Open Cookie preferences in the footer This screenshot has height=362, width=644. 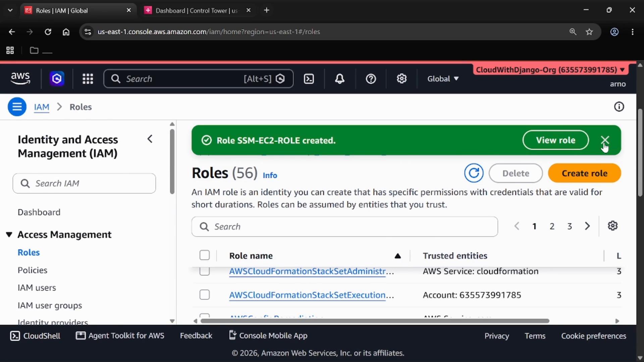[x=593, y=336]
